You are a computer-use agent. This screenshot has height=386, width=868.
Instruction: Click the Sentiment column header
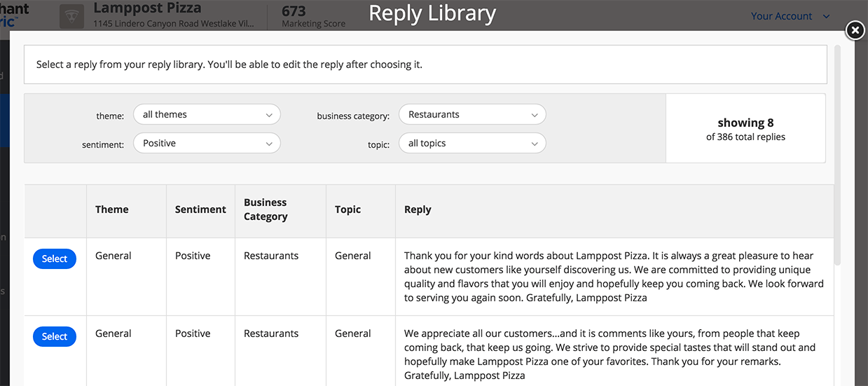(200, 209)
